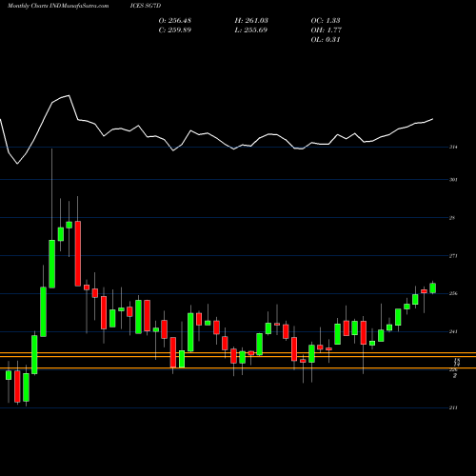Click the 'Monthly Charts INDMunafaSutra.com' title text
Image resolution: width=476 pixels, height=476 pixels.
pos(58,6)
